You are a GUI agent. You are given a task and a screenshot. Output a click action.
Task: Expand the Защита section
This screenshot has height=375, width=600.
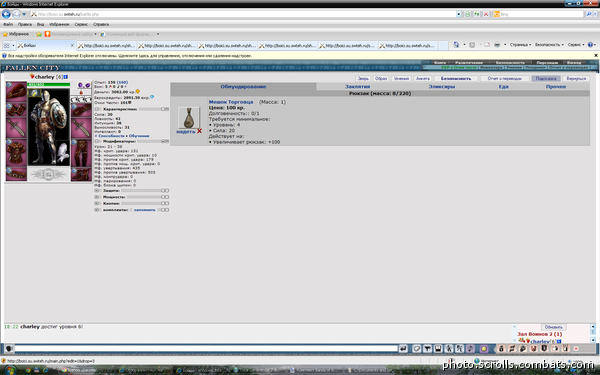[97, 190]
